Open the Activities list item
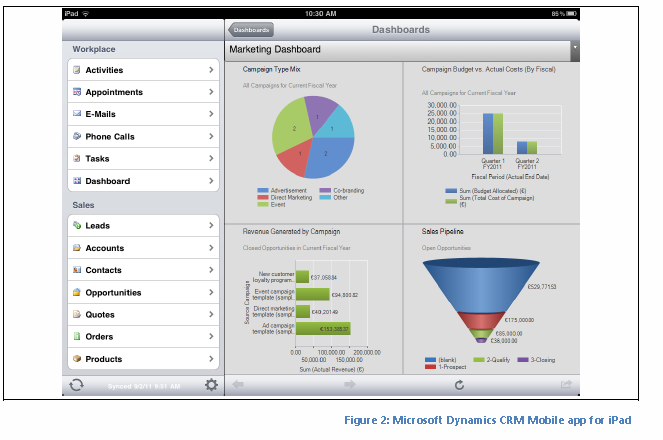663x440 pixels. [x=143, y=70]
